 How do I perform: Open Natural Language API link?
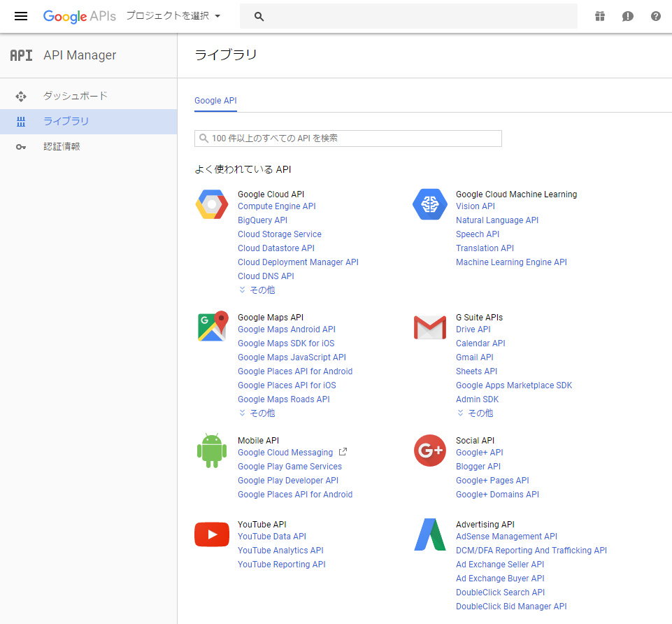pos(497,220)
